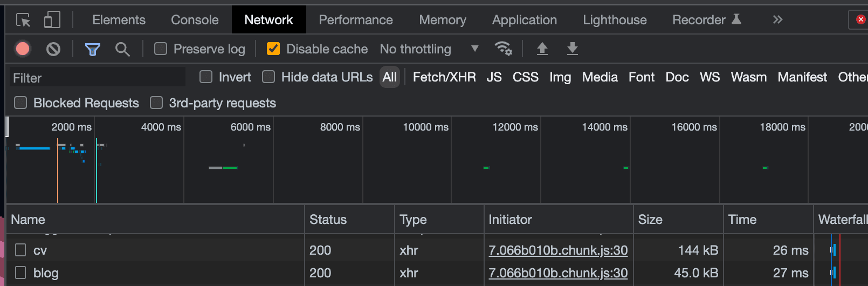
Task: Open network conditions Wi-Fi settings icon
Action: (x=503, y=49)
